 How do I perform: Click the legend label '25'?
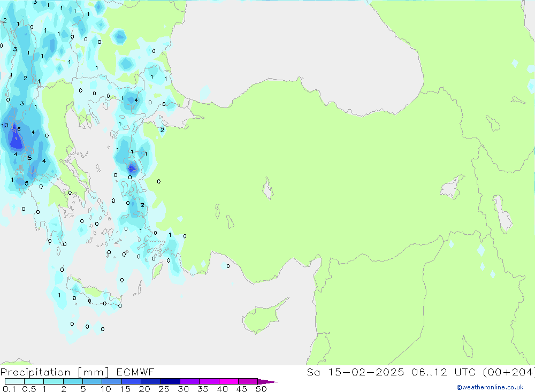tap(164, 389)
